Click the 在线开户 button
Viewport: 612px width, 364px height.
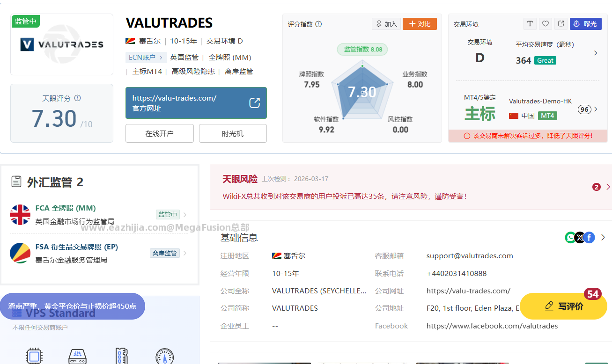160,133
